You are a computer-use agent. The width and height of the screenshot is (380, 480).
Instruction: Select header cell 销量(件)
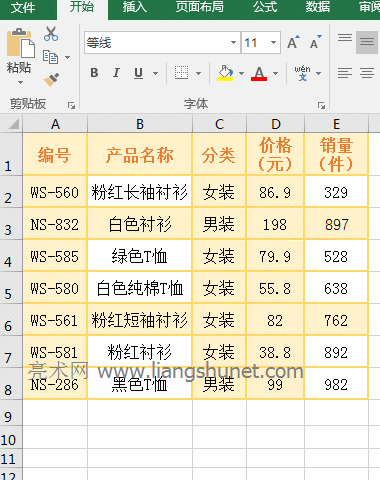(x=336, y=154)
